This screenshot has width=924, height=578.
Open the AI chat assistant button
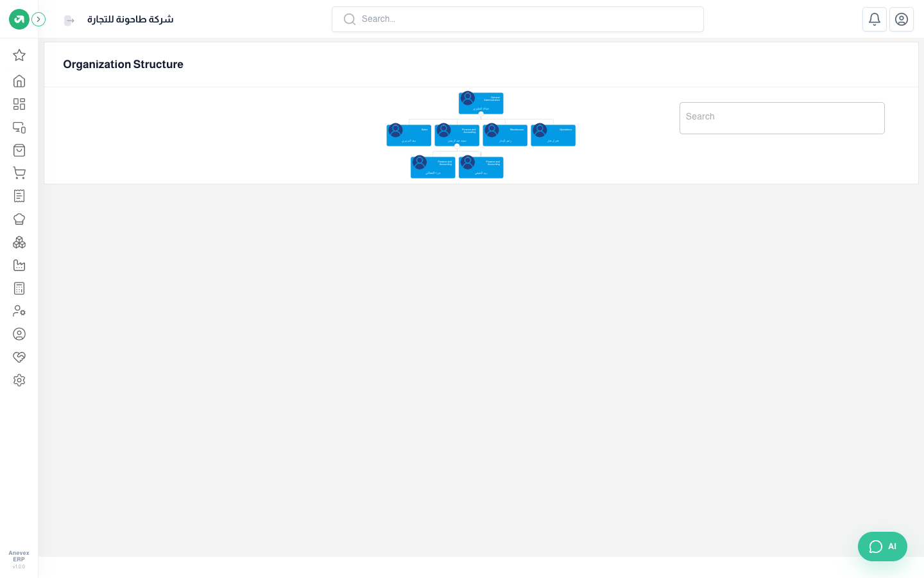(882, 547)
